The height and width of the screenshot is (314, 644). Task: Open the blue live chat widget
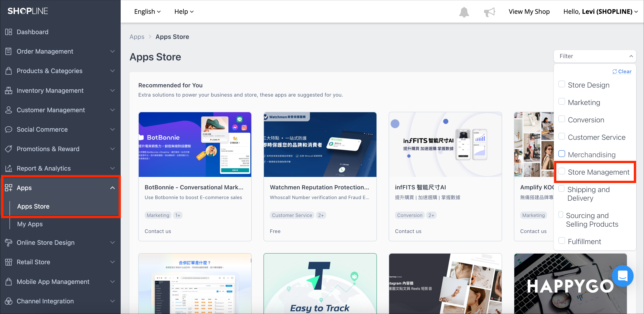point(623,276)
